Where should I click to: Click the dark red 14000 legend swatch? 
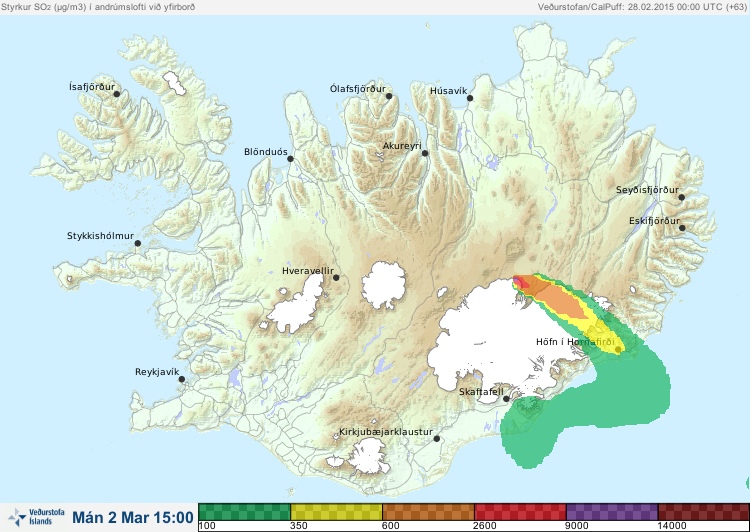pos(704,512)
